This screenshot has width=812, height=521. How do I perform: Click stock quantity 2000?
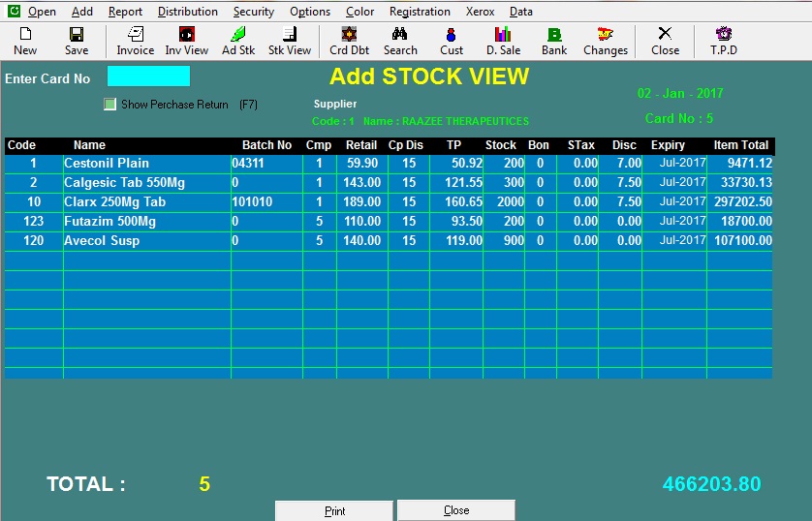point(511,201)
